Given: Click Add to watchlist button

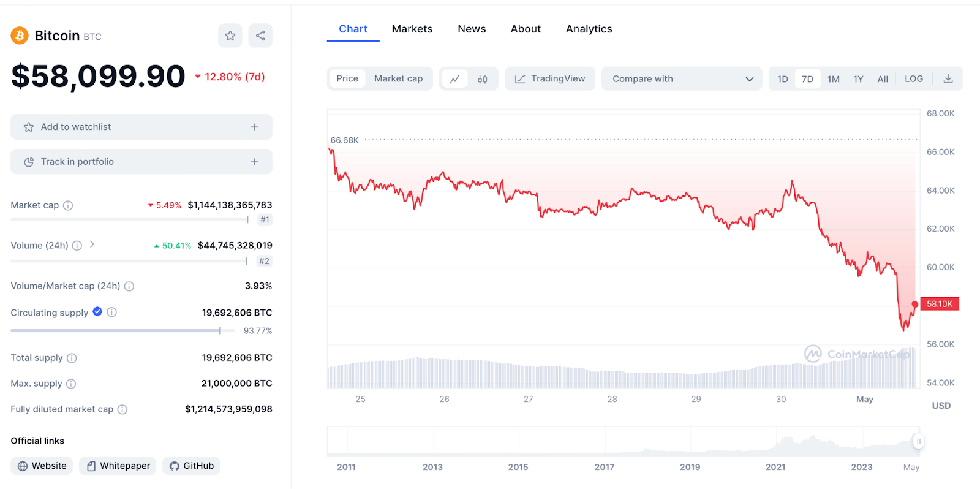Looking at the screenshot, I should click(x=141, y=127).
